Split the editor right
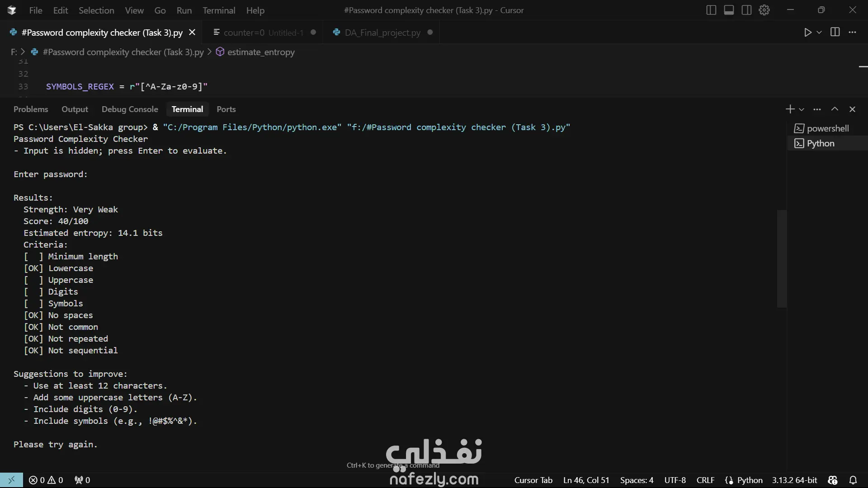The image size is (868, 488). click(835, 32)
